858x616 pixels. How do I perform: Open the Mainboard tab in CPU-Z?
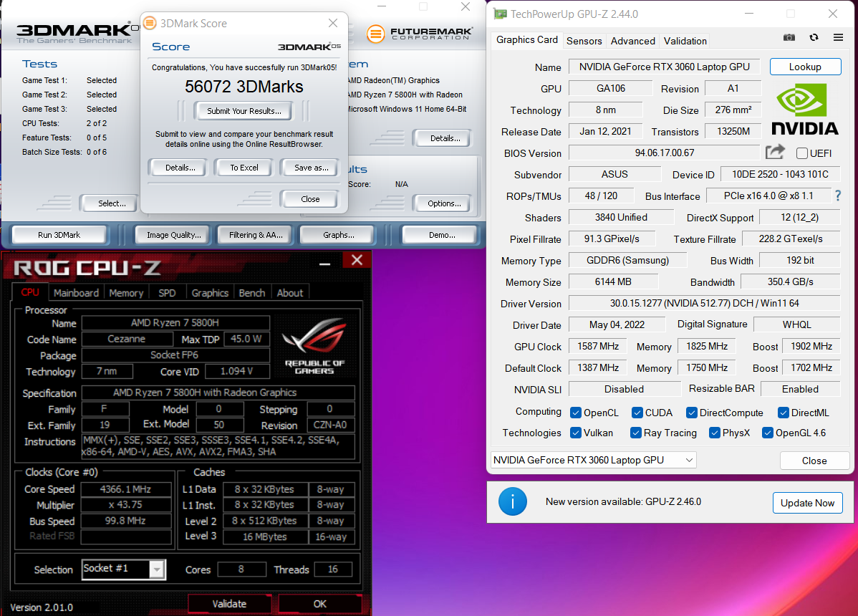(76, 293)
